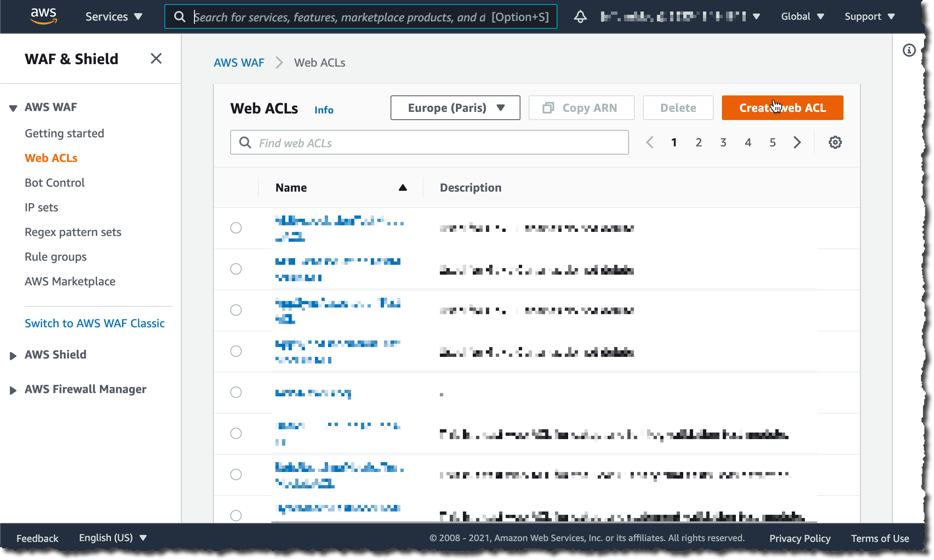
Task: Expand AWS Firewall Manager section
Action: pyautogui.click(x=13, y=390)
